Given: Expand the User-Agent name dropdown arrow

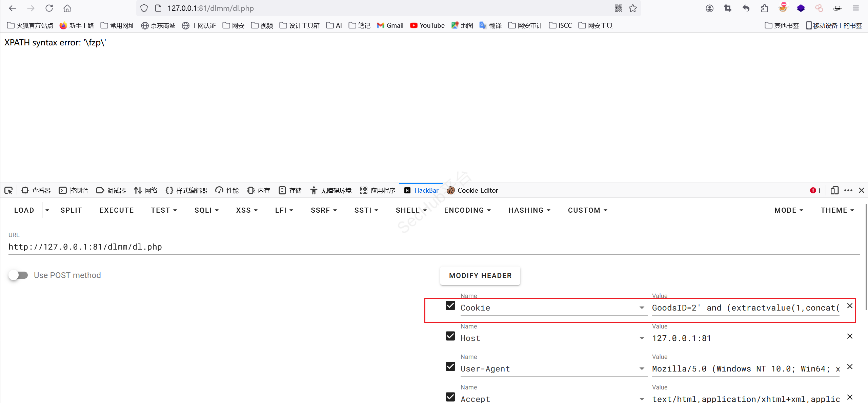Looking at the screenshot, I should (x=642, y=368).
